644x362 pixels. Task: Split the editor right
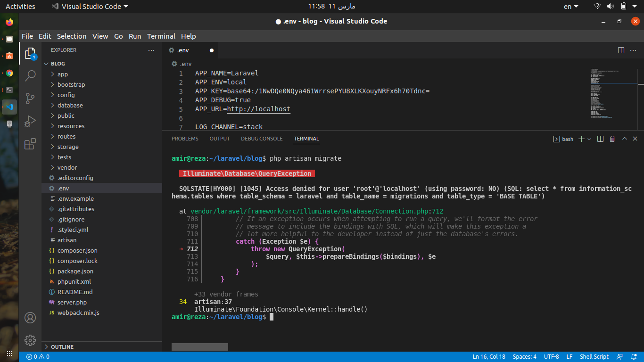coord(621,50)
